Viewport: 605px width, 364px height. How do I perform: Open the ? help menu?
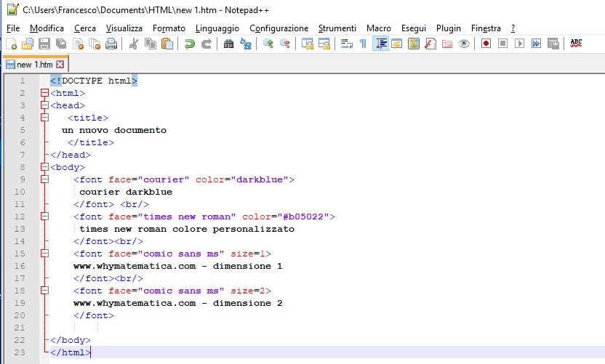click(513, 28)
